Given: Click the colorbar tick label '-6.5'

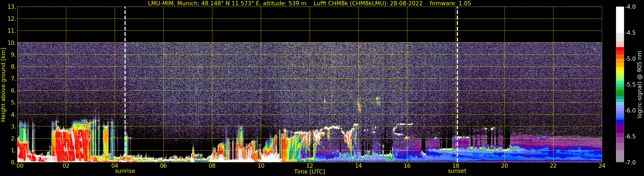Looking at the screenshot, I should click(x=630, y=137).
